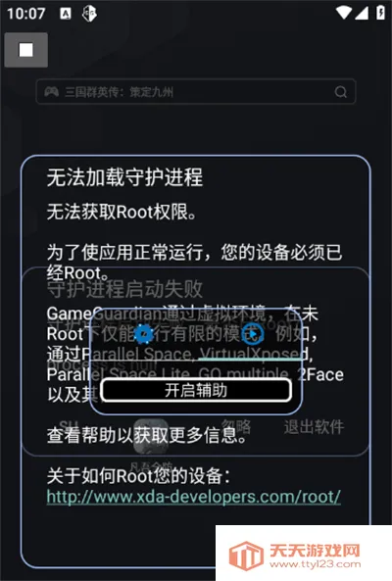The width and height of the screenshot is (392, 581).
Task: Tap the Wi-Fi status icon
Action: point(344,13)
